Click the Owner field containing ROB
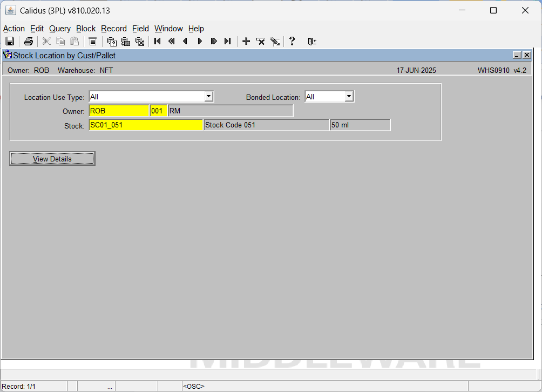 pyautogui.click(x=119, y=111)
